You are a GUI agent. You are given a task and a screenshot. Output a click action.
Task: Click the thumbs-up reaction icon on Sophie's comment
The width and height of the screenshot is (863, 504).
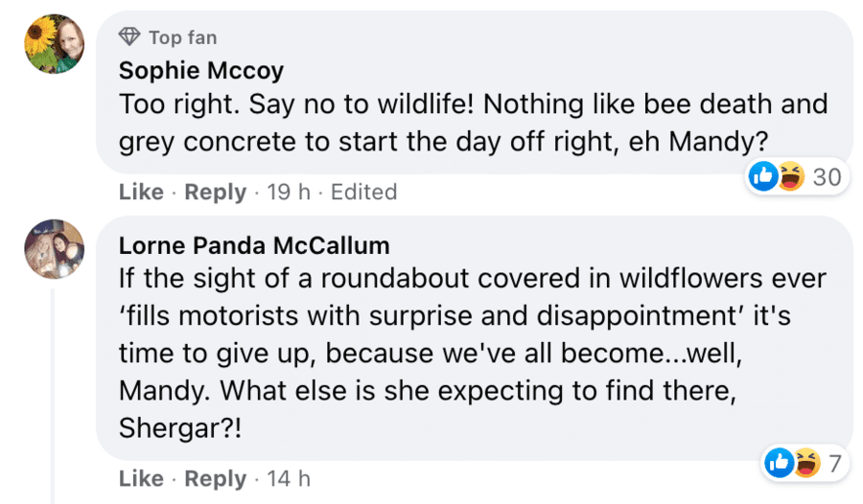(x=764, y=176)
